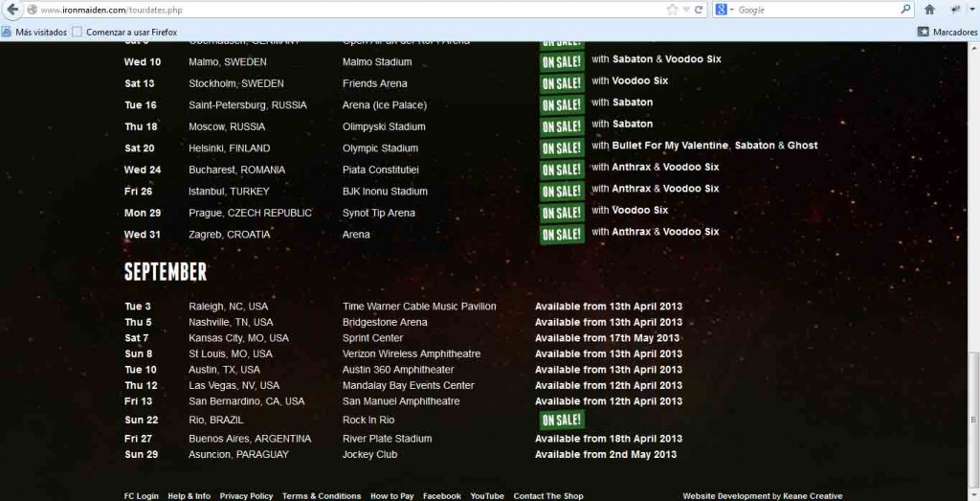
Task: Click ON SALE for Istanbul, Turkey
Action: coord(562,192)
